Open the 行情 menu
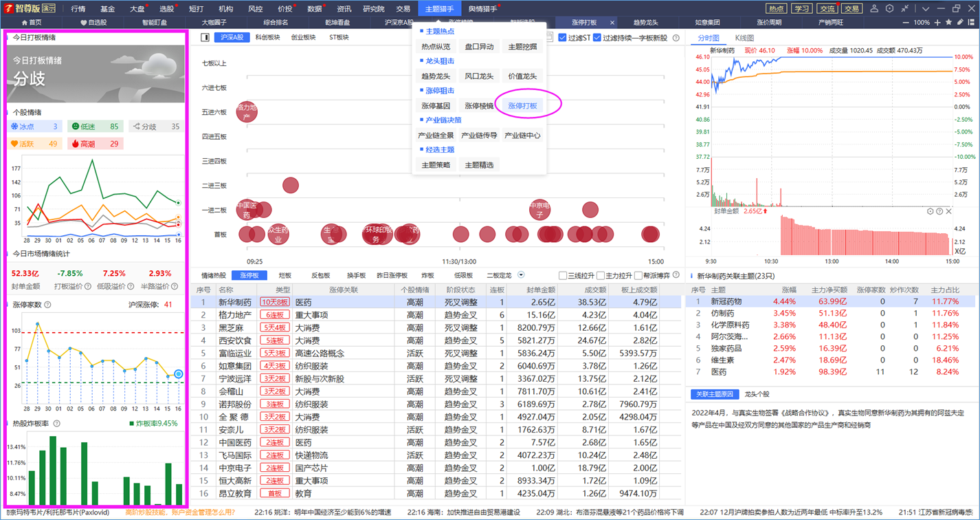The width and height of the screenshot is (980, 520). click(78, 9)
